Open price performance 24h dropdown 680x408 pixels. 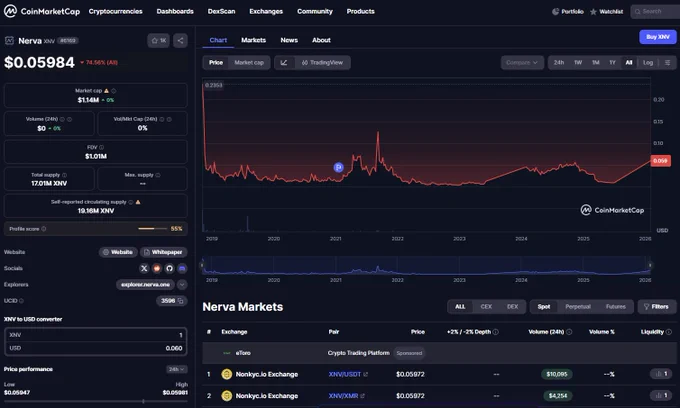tap(177, 369)
